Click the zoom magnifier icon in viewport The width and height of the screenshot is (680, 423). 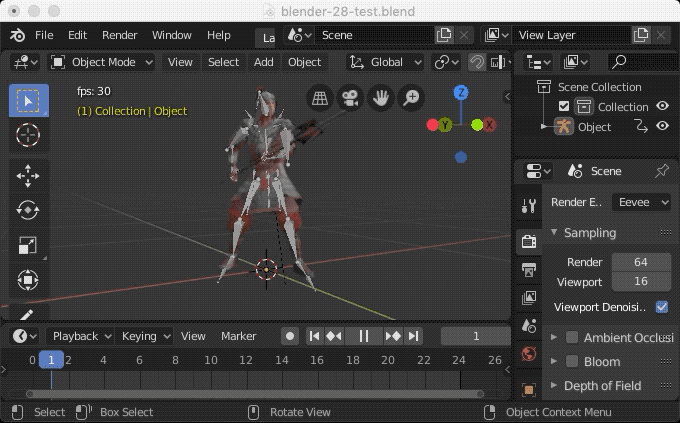click(x=411, y=98)
